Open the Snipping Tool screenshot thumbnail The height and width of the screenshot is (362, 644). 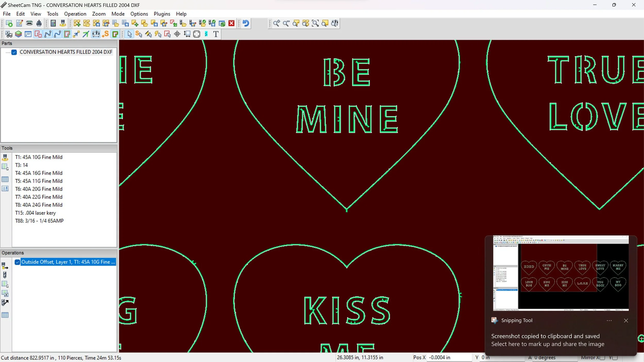click(561, 273)
